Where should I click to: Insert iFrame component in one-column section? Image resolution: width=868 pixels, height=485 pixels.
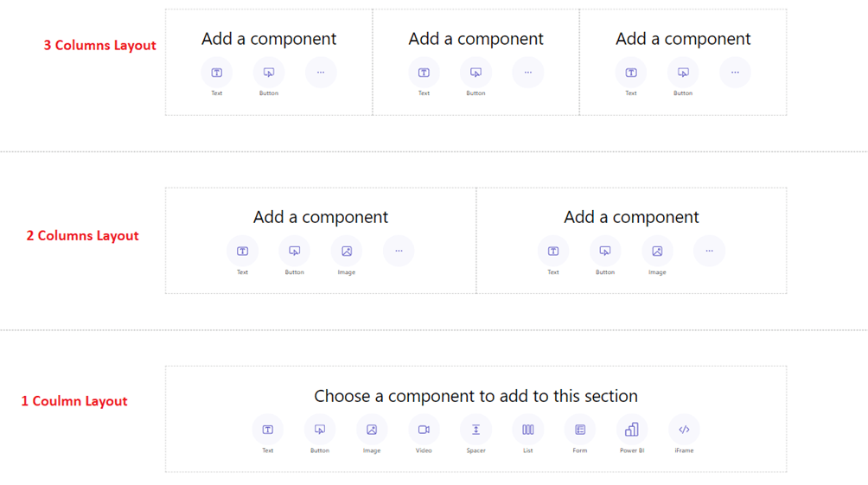pyautogui.click(x=684, y=430)
